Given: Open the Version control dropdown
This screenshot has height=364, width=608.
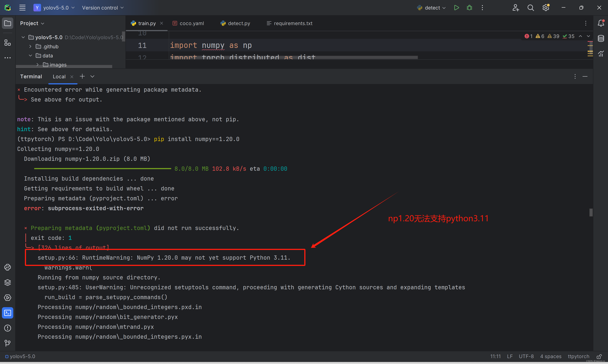Looking at the screenshot, I should click(103, 8).
